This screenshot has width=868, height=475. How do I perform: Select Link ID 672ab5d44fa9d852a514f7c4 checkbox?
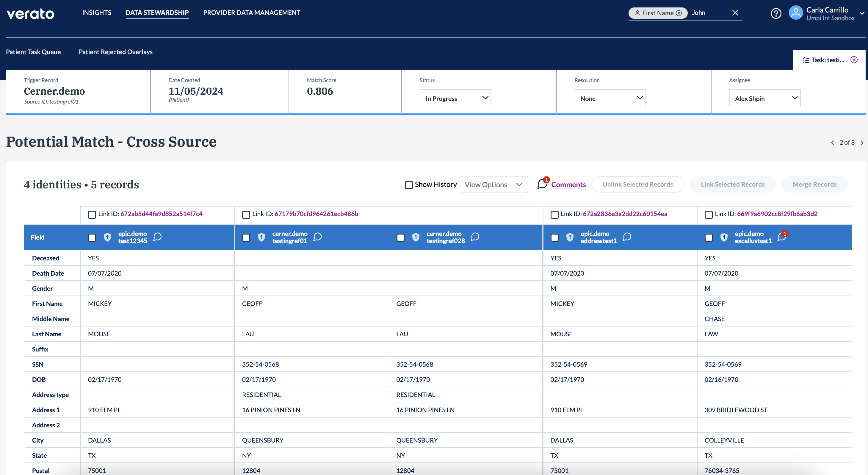coord(92,214)
